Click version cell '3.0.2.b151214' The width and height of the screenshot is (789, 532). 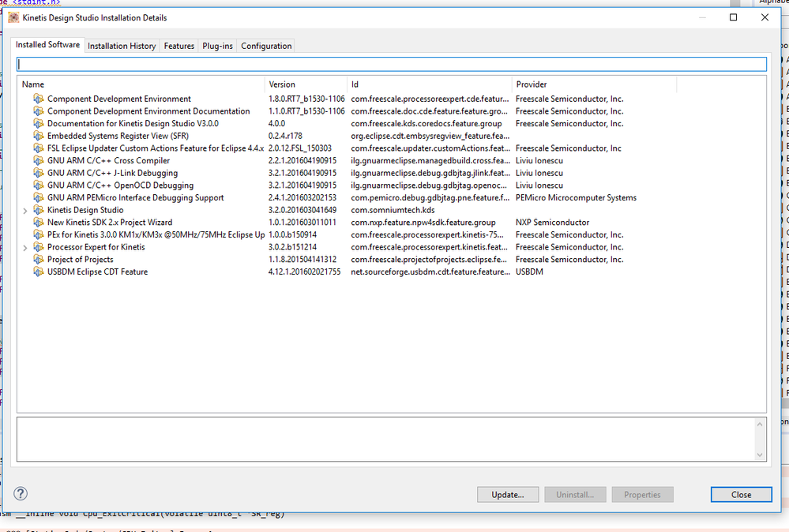pyautogui.click(x=292, y=247)
